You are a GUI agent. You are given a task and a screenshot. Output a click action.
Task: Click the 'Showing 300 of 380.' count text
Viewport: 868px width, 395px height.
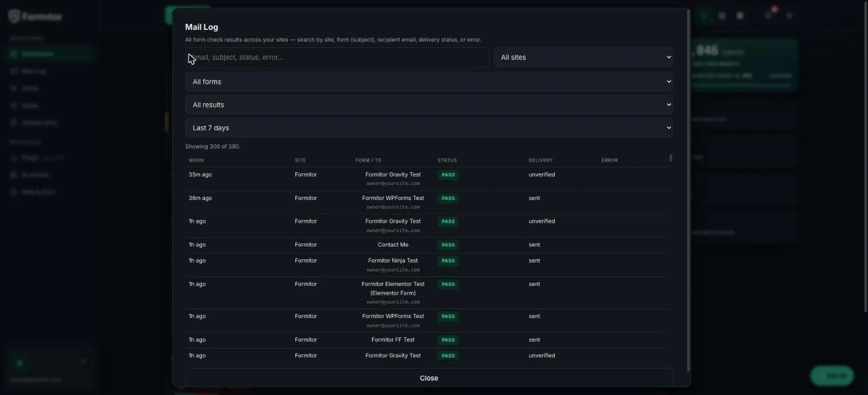pos(213,147)
